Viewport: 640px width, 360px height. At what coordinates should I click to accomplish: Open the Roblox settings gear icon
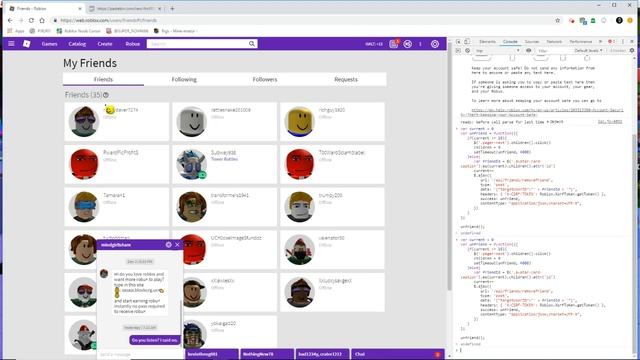[435, 44]
